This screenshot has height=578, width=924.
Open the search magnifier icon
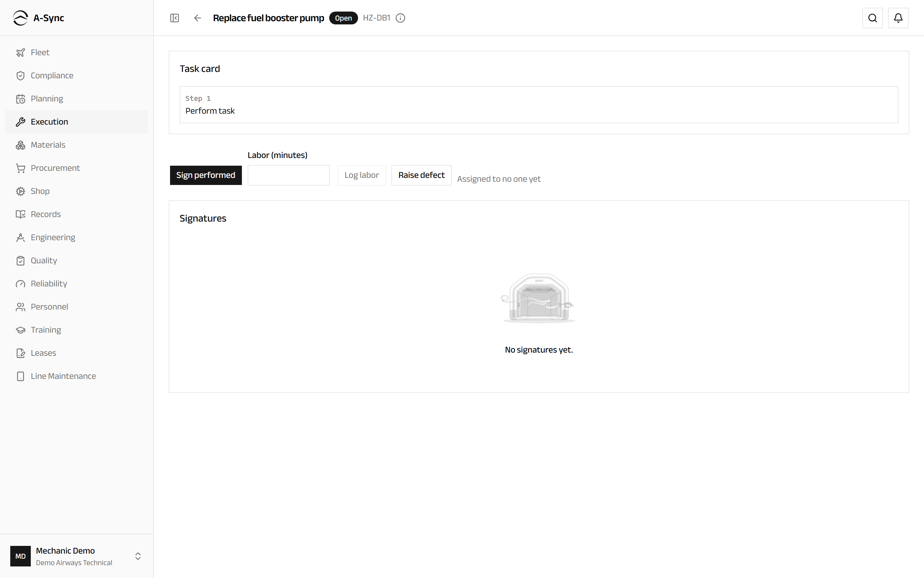(872, 18)
